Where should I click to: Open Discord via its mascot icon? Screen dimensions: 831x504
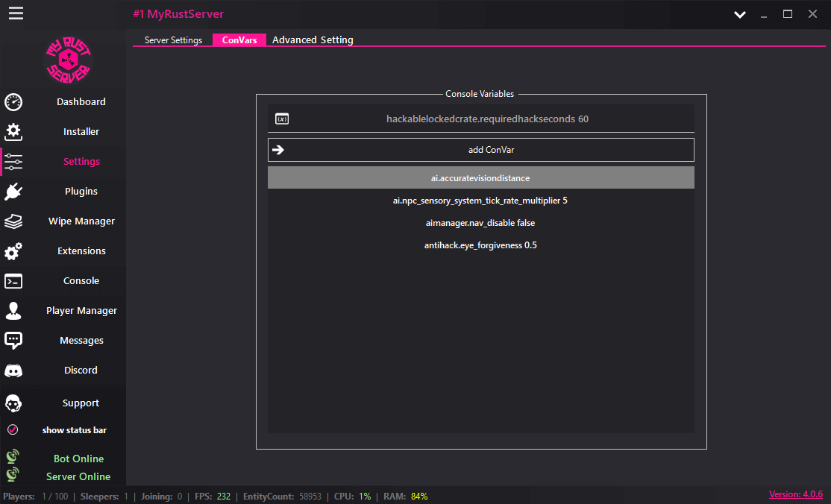click(x=13, y=371)
